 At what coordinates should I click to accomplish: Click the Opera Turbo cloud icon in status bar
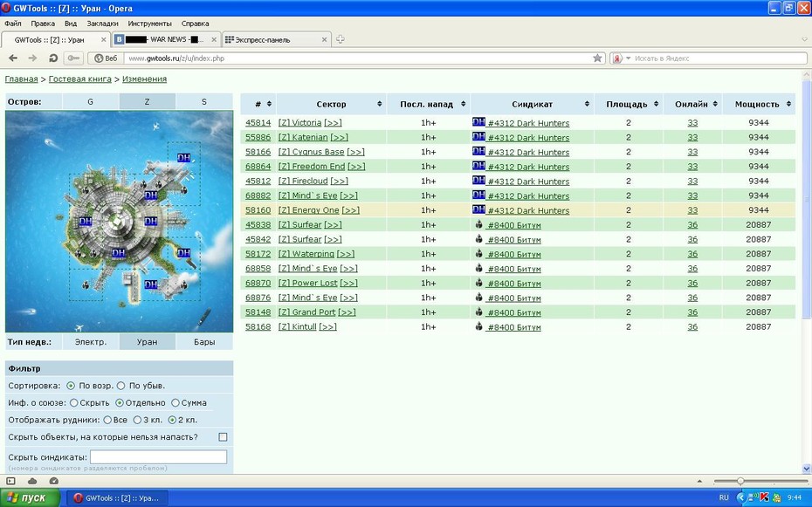tap(32, 481)
